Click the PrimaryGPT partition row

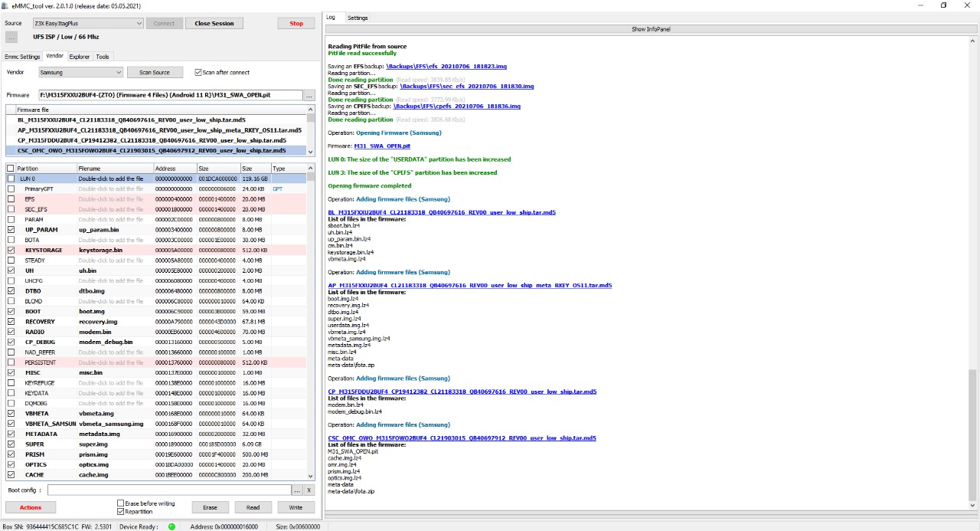tap(156, 188)
